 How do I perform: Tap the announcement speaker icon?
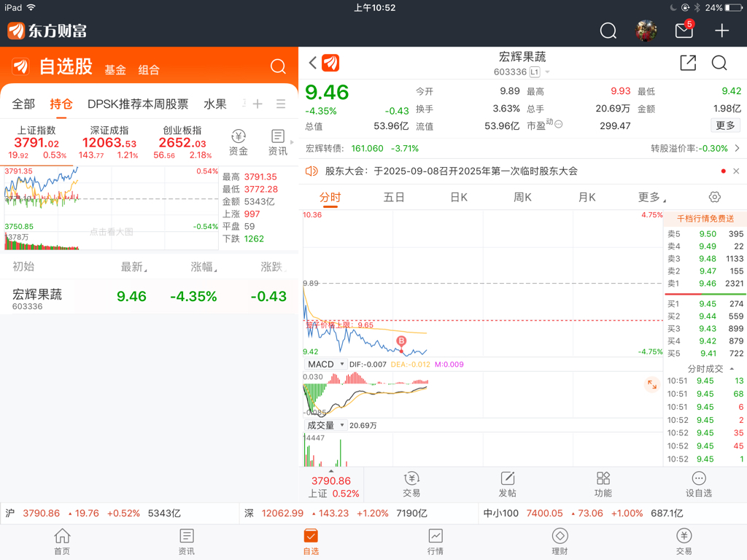[311, 171]
